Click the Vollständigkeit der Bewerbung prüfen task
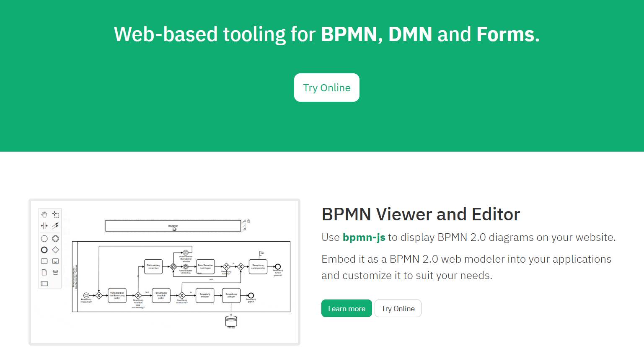 (x=117, y=295)
